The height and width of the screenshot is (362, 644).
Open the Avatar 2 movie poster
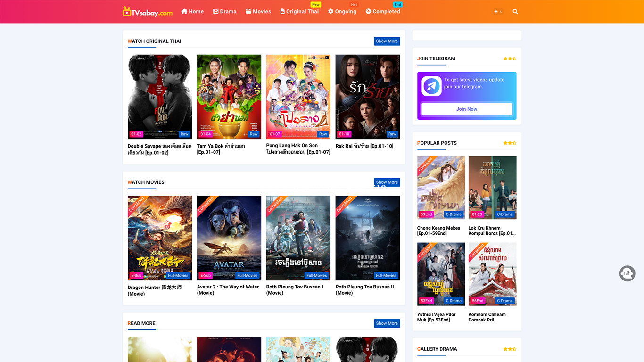(x=229, y=238)
